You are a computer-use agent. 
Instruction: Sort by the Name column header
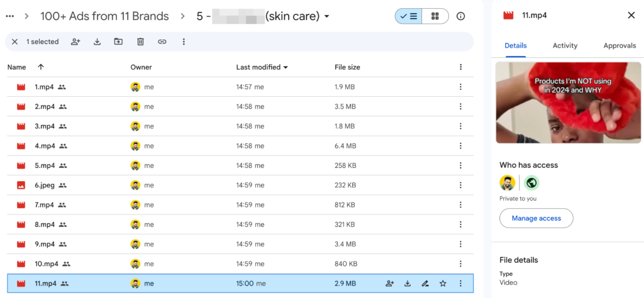tap(16, 67)
